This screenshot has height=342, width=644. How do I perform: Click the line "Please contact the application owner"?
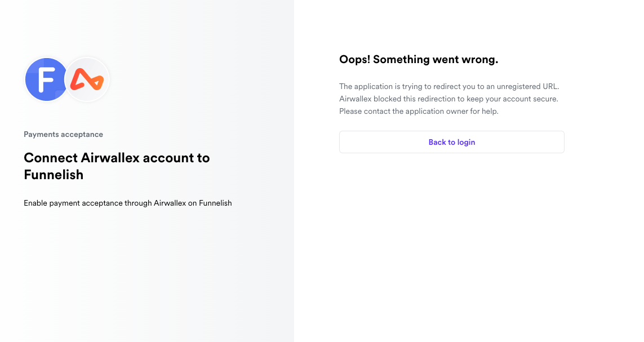pos(419,112)
